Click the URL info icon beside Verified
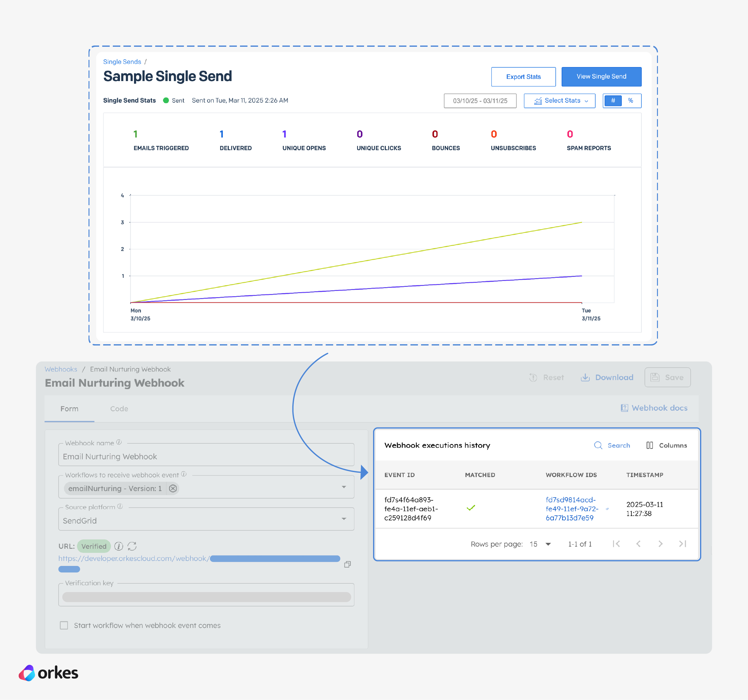 pos(118,546)
